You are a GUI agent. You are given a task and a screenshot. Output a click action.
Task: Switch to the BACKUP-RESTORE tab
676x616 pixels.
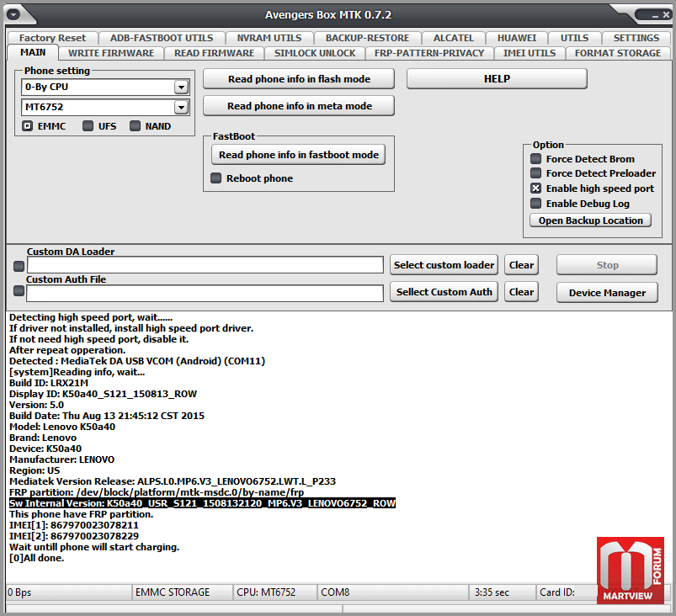coord(367,38)
